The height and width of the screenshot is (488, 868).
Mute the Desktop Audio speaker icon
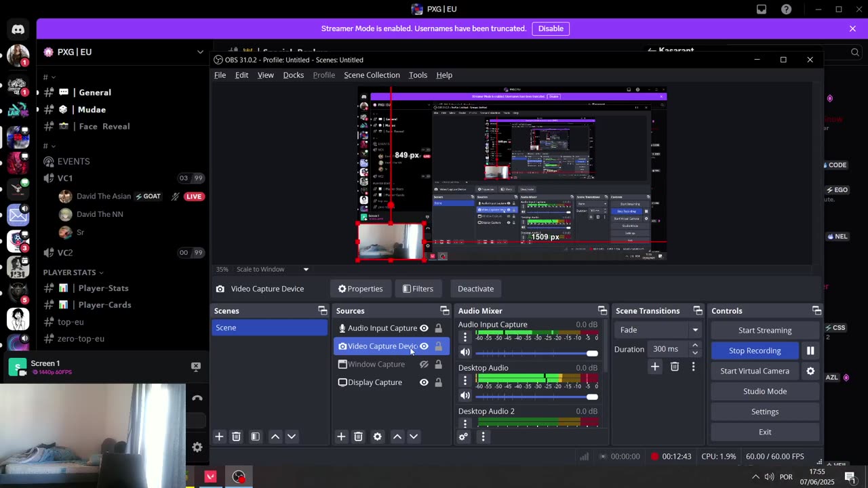tap(465, 395)
